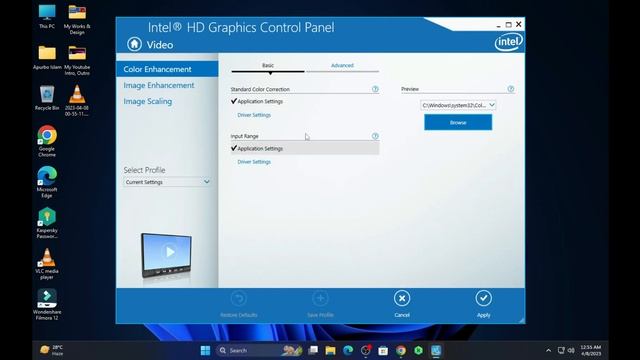640x360 pixels.
Task: Click the Cancel button
Action: coord(402,304)
